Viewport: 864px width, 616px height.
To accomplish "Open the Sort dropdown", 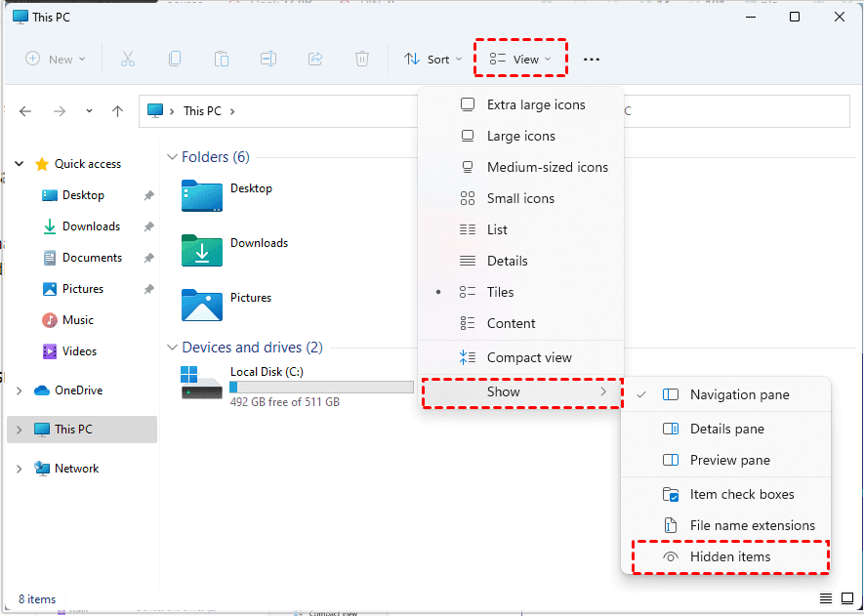I will click(433, 59).
